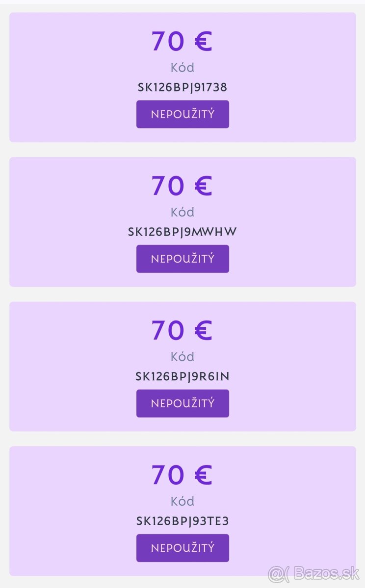Click 70 € price above code SK126BPJ91738
Viewport: 365px width, 588px height.
click(x=182, y=41)
